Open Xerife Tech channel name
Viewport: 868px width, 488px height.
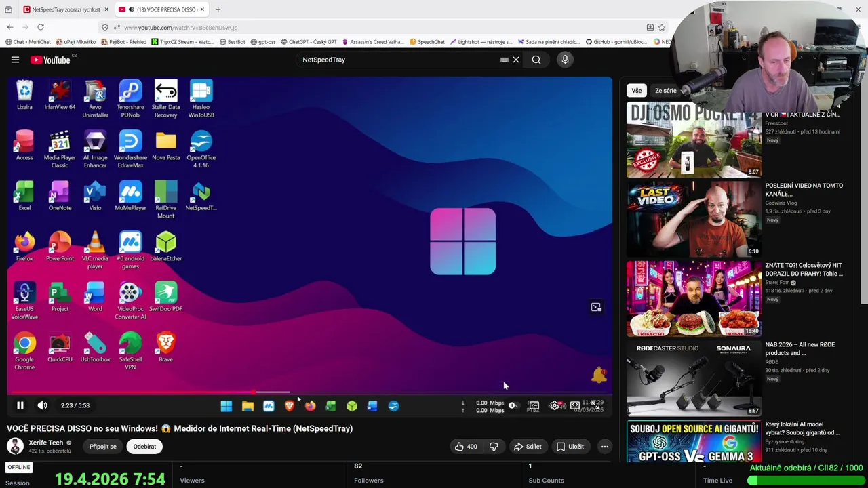pos(46,443)
